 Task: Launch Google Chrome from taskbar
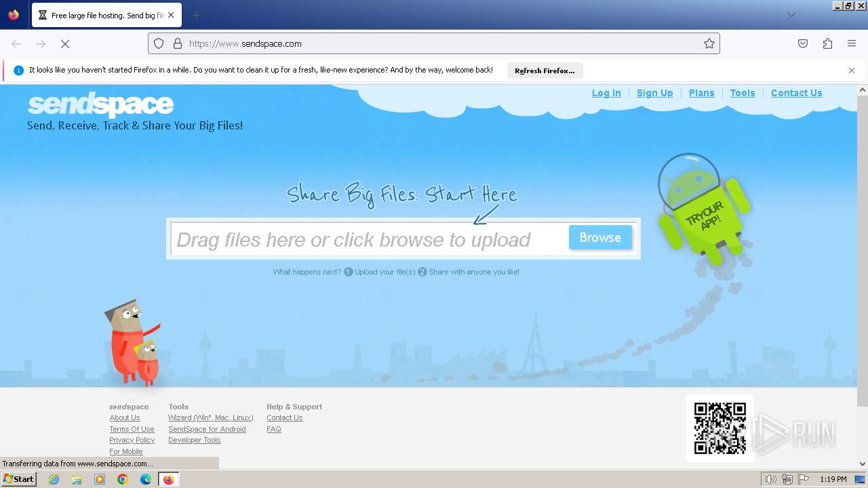pos(123,479)
